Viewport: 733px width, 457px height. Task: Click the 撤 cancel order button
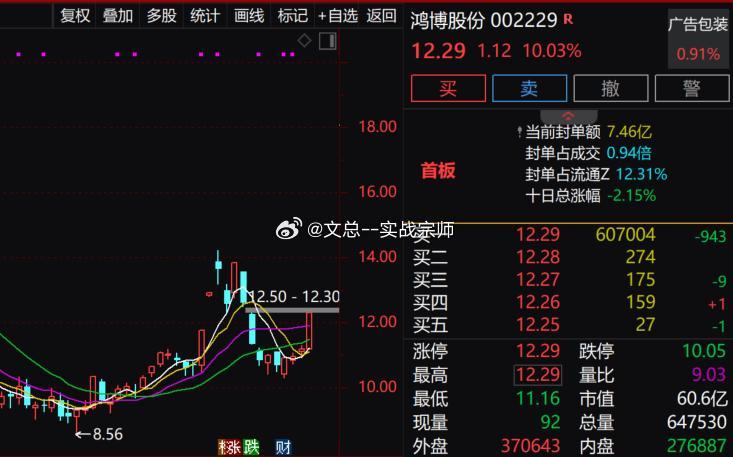611,88
